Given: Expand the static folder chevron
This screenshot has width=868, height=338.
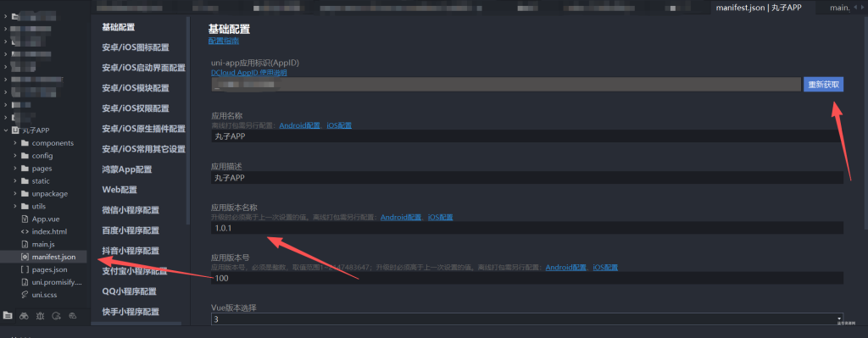Looking at the screenshot, I should (15, 181).
